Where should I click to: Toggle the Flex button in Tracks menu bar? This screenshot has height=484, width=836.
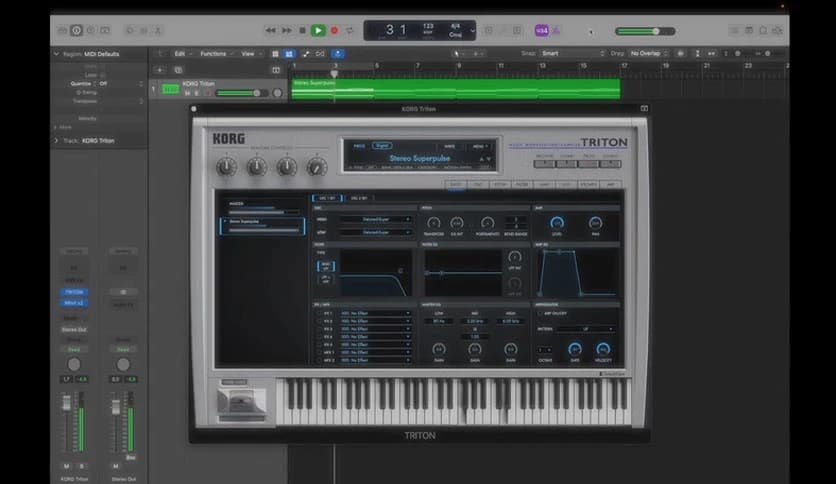point(320,54)
